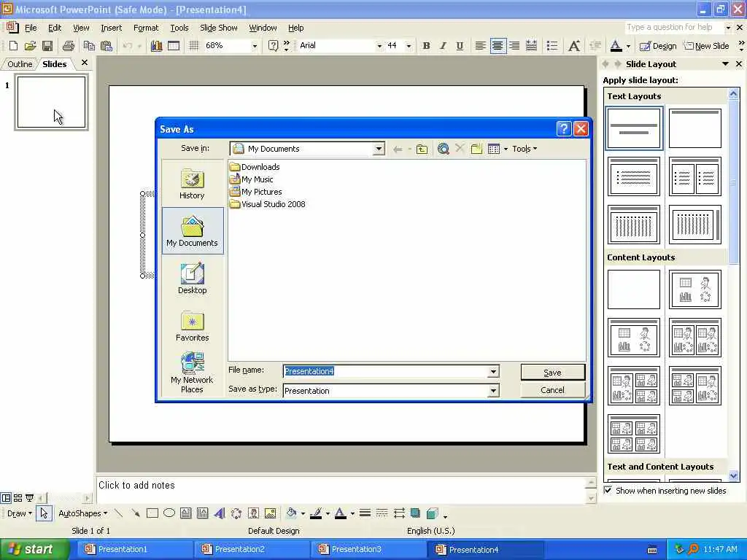Image resolution: width=747 pixels, height=560 pixels.
Task: Open the History location in Save As
Action: click(192, 184)
